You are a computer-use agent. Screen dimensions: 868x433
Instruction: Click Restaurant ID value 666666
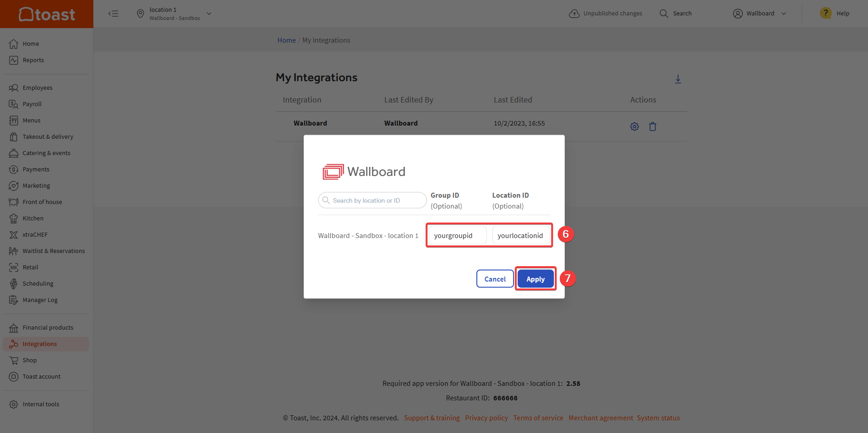tap(505, 398)
